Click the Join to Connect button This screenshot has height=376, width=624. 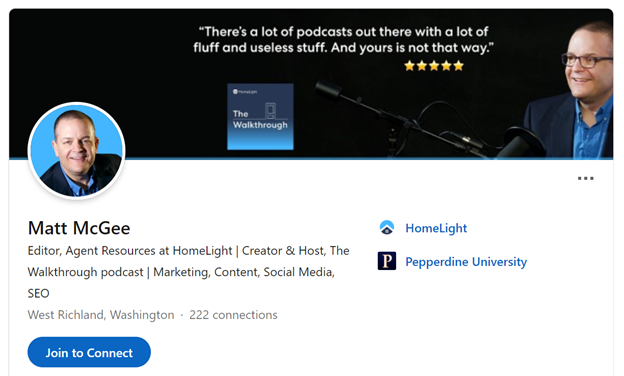click(x=89, y=352)
